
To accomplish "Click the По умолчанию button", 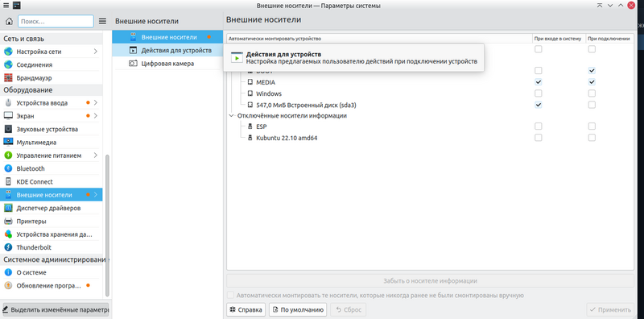I will click(x=298, y=310).
